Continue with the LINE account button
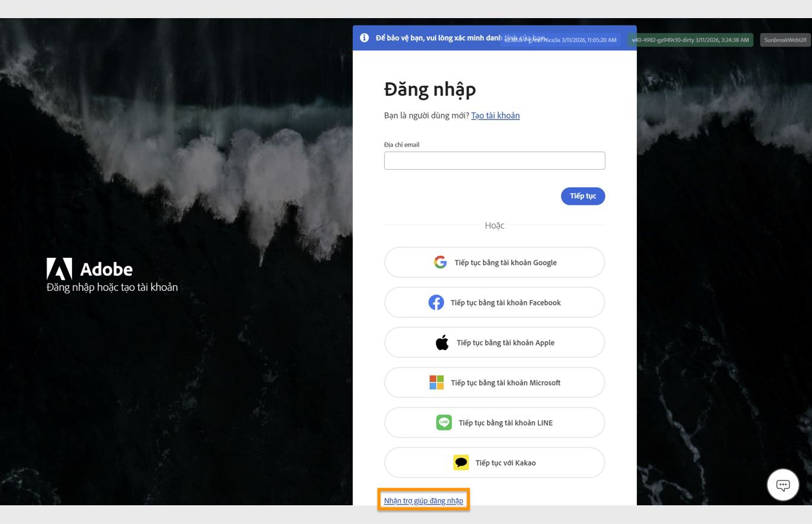Image resolution: width=812 pixels, height=524 pixels. (494, 423)
